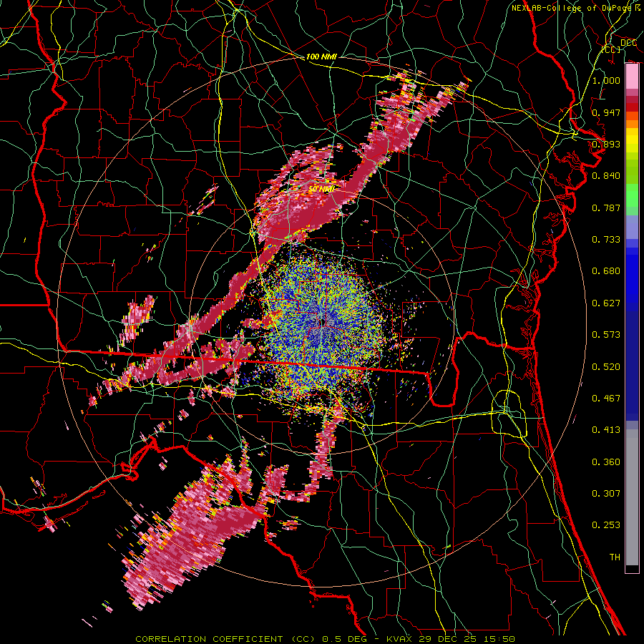The width and height of the screenshot is (644, 644).
Task: Click the 0.840 legend value
Action: coord(606,176)
